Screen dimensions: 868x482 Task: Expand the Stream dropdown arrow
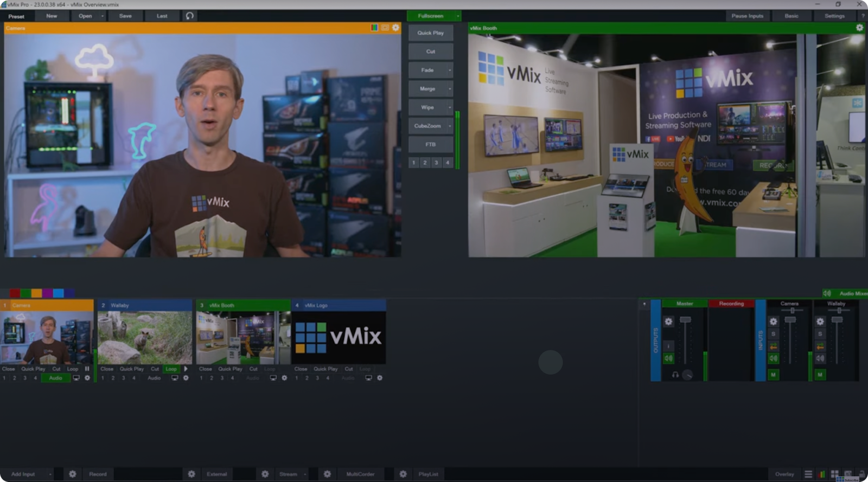pyautogui.click(x=305, y=474)
